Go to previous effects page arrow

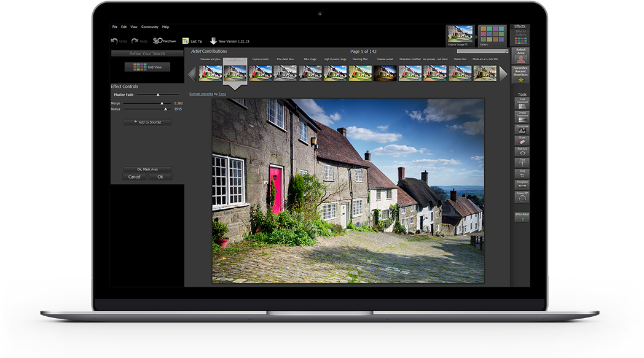[192, 74]
